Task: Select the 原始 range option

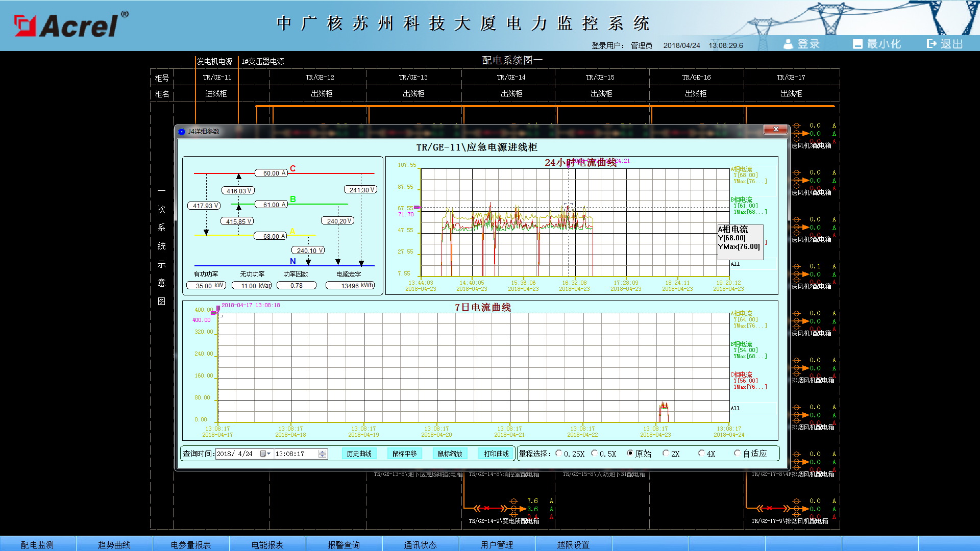Action: click(x=639, y=454)
